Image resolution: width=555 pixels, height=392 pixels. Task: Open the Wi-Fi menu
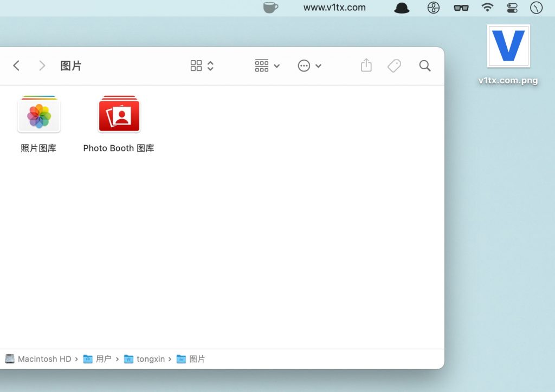click(488, 8)
